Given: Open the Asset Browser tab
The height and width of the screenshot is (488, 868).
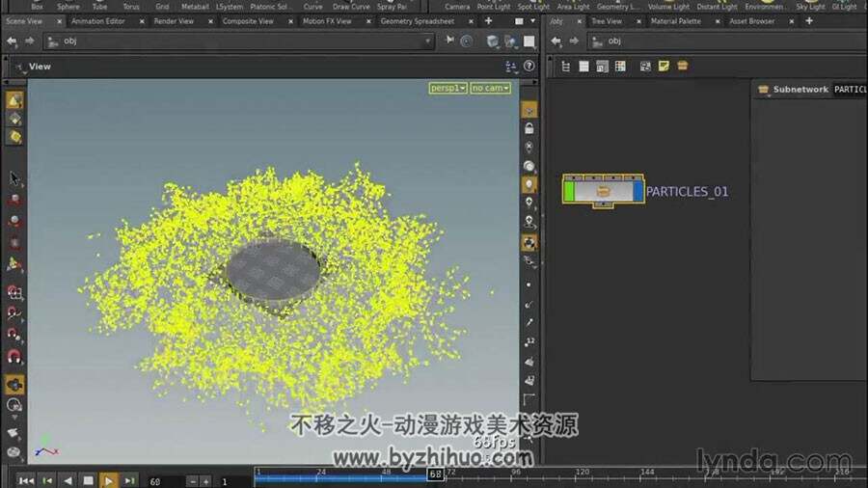Looking at the screenshot, I should click(x=751, y=21).
